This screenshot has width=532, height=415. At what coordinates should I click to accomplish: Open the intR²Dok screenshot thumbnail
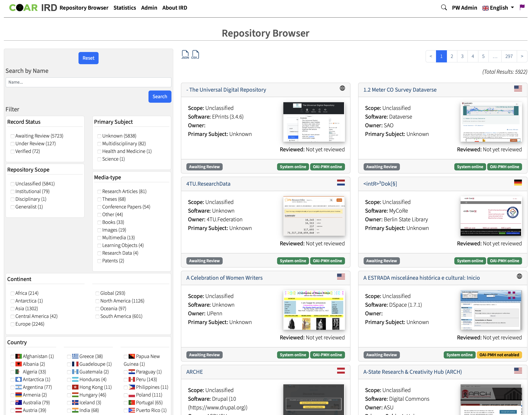point(491,216)
